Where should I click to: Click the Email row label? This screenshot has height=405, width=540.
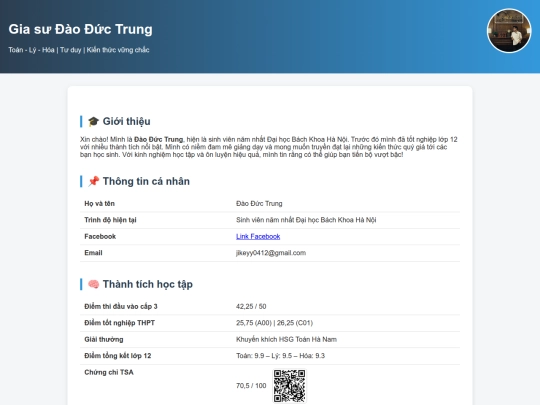coord(93,253)
